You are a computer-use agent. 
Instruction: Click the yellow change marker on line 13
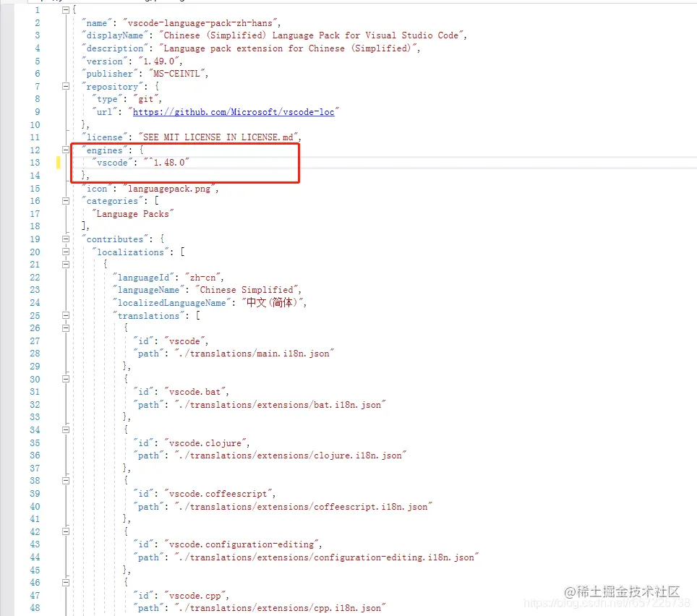pyautogui.click(x=59, y=163)
